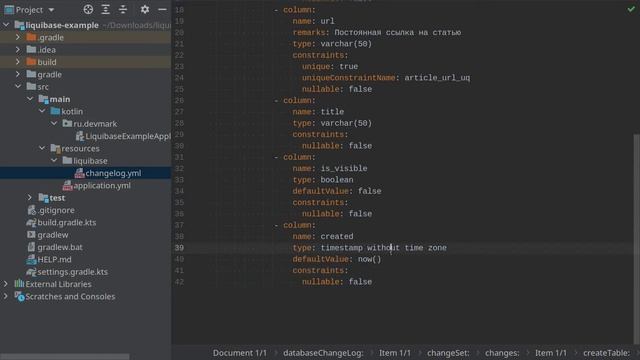This screenshot has width=640, height=360.
Task: Open the .gitignore file
Action: 56,210
